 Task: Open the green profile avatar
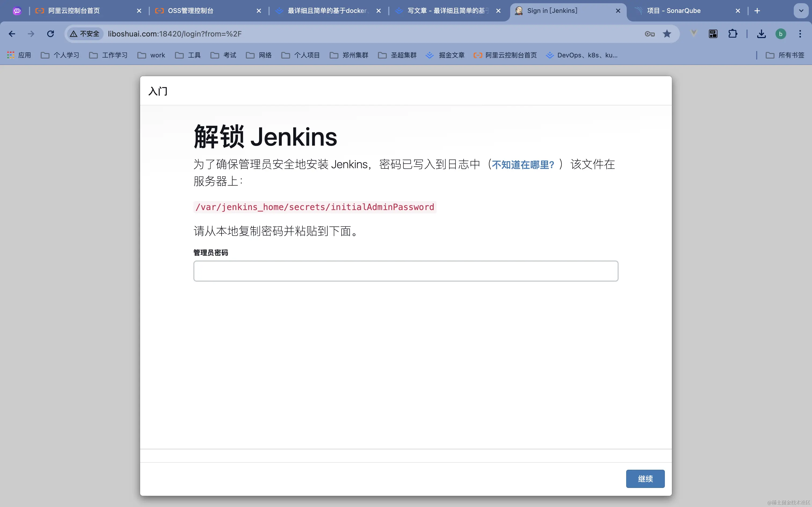coord(781,34)
